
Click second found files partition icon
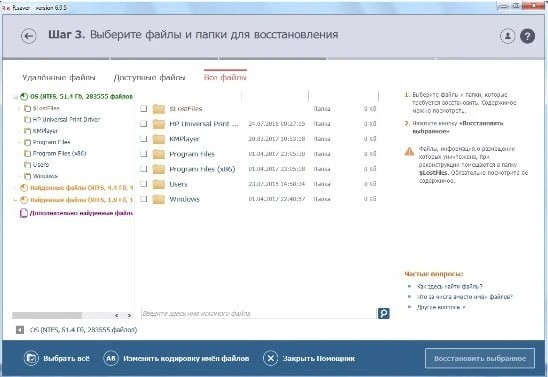click(x=24, y=200)
